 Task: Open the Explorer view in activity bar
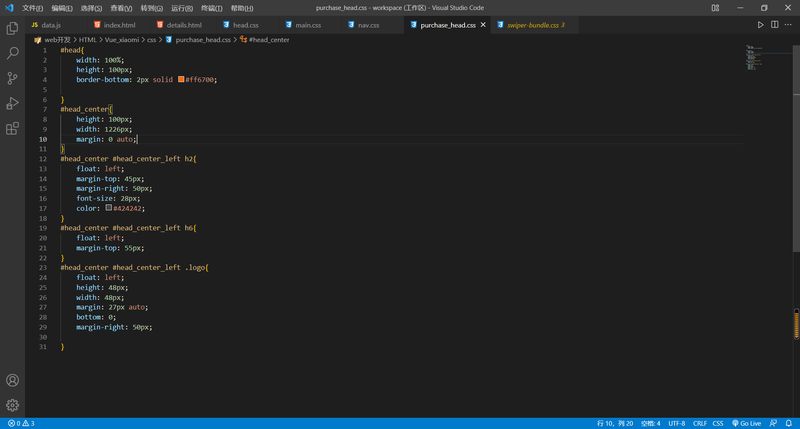[12, 28]
